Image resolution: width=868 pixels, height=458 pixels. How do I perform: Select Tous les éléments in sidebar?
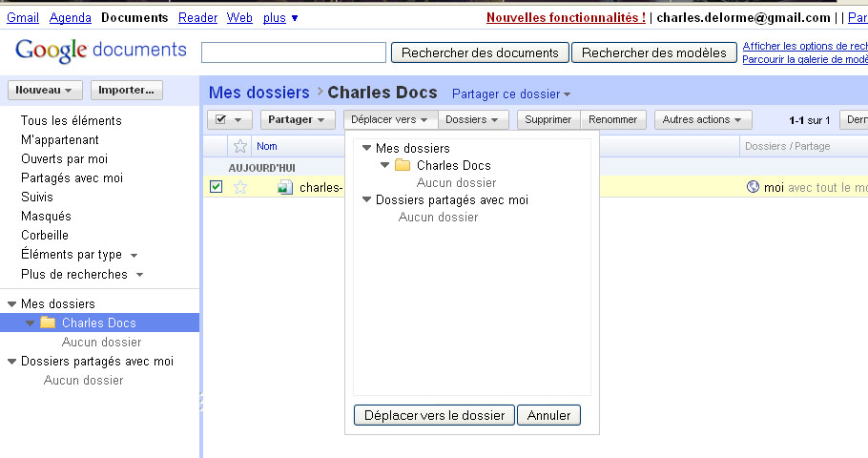(72, 121)
